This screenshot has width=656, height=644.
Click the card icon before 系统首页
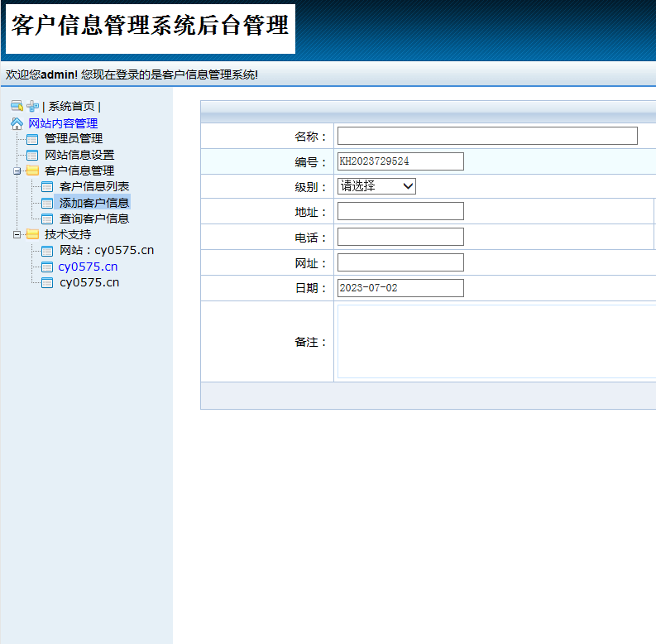point(17,106)
